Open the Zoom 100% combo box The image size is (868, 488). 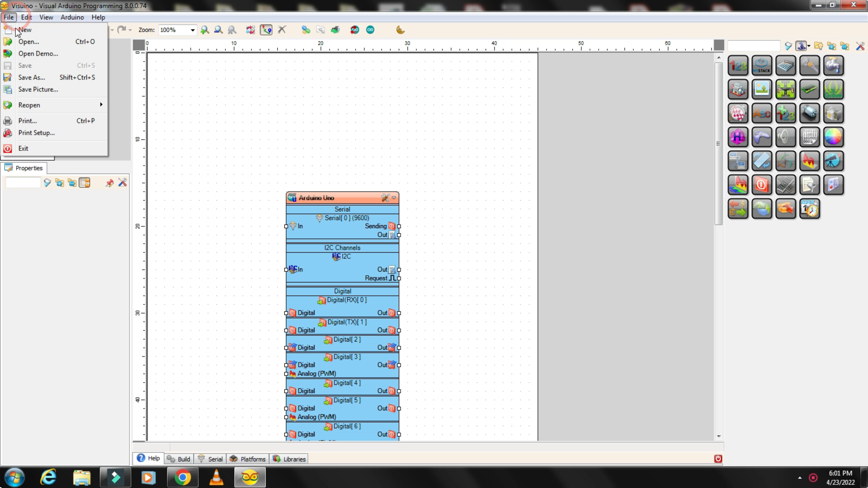[178, 30]
